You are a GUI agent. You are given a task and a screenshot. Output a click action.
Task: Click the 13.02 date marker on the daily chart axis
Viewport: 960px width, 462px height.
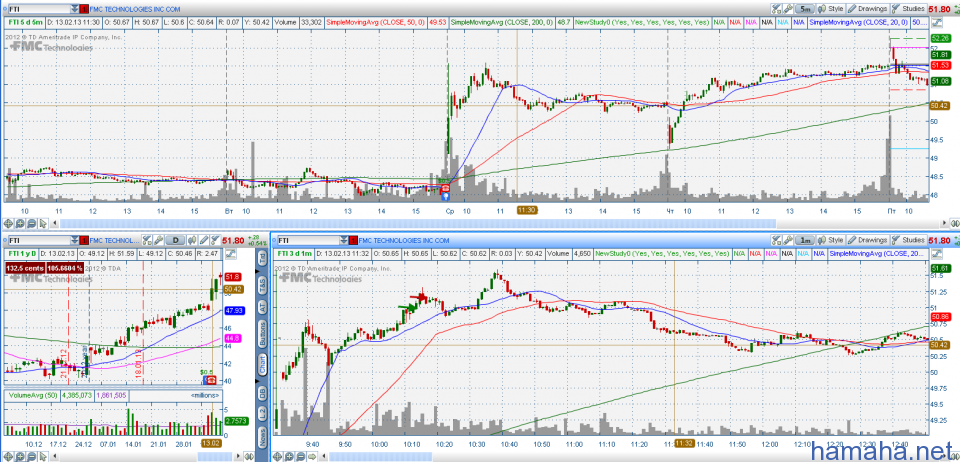click(211, 442)
